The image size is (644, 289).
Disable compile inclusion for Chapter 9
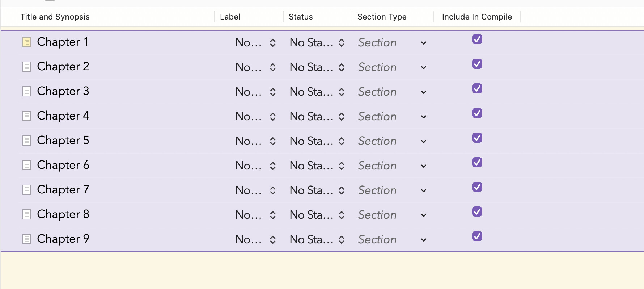coord(477,236)
